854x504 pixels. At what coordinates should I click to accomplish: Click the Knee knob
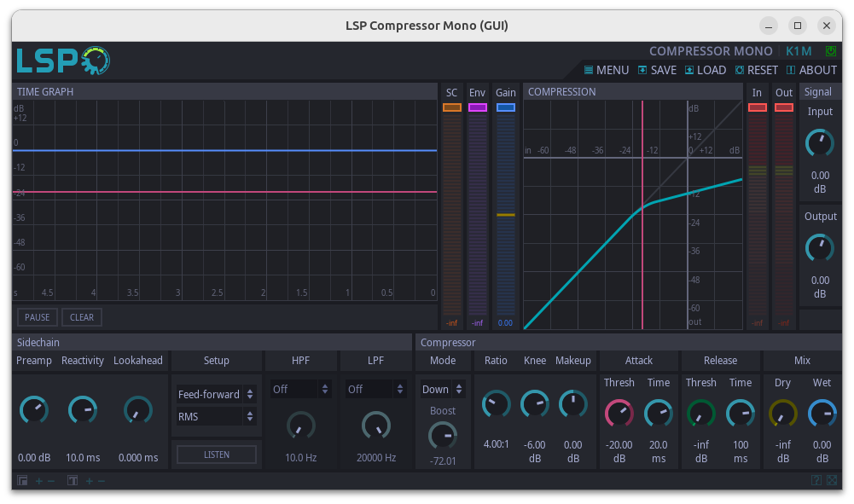(534, 404)
